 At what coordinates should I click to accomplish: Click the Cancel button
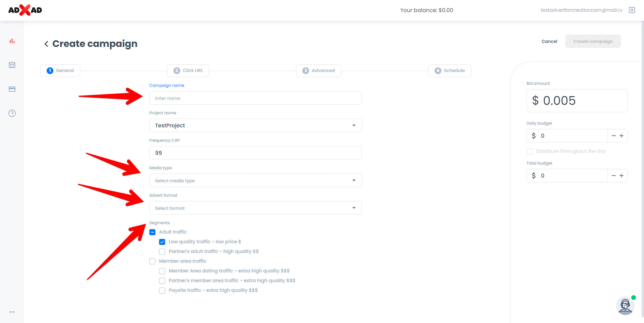549,41
